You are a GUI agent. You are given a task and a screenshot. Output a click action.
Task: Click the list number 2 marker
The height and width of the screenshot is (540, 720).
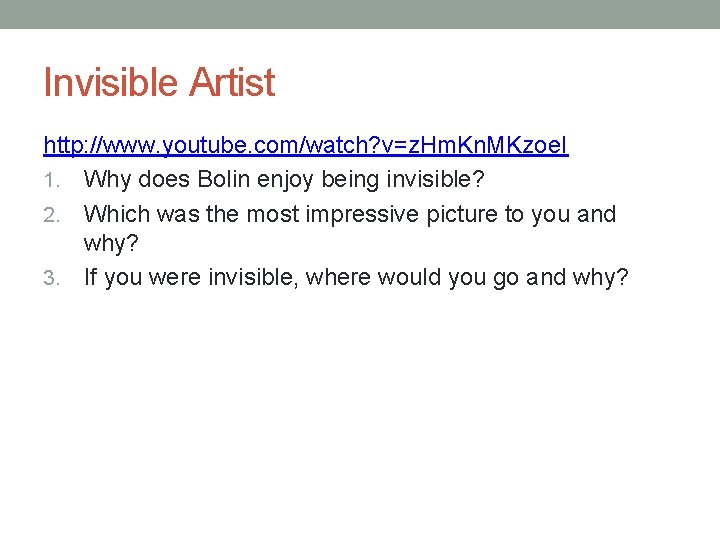[51, 215]
